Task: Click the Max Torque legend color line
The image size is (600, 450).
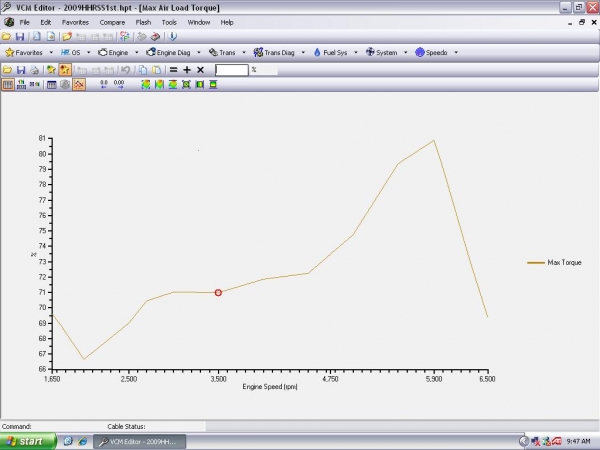Action: point(535,263)
